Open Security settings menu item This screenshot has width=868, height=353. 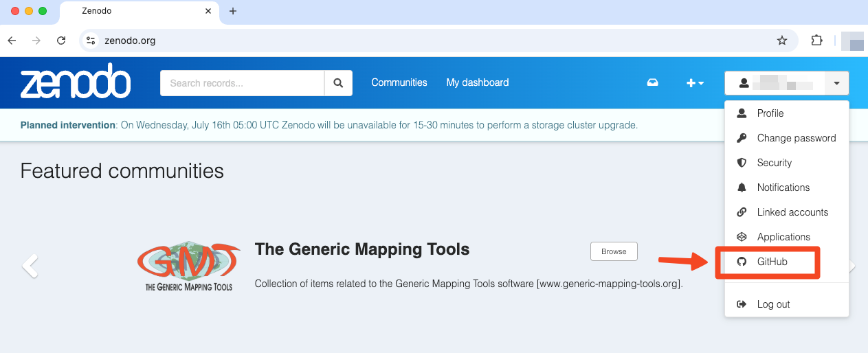pos(774,163)
